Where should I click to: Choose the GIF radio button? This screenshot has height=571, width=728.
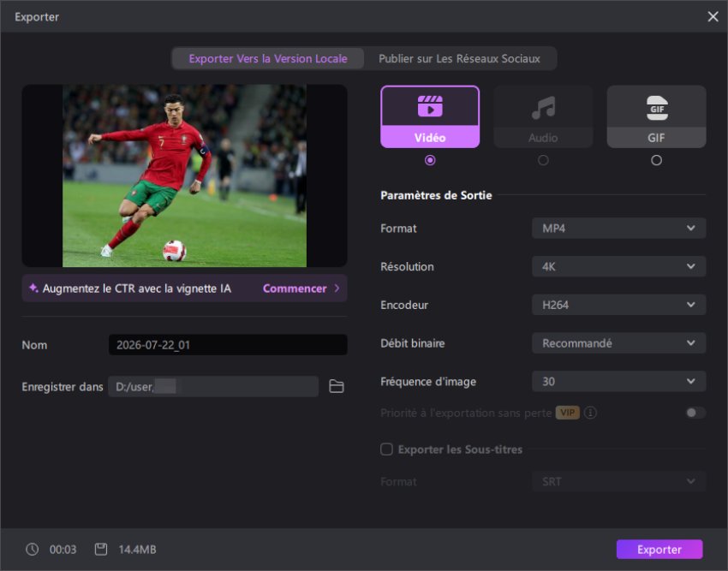coord(657,160)
